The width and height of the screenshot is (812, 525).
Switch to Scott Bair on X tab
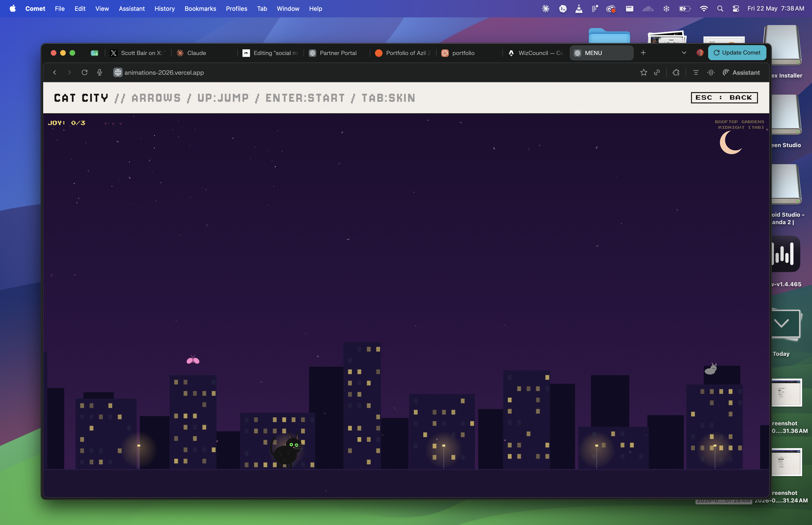point(138,53)
